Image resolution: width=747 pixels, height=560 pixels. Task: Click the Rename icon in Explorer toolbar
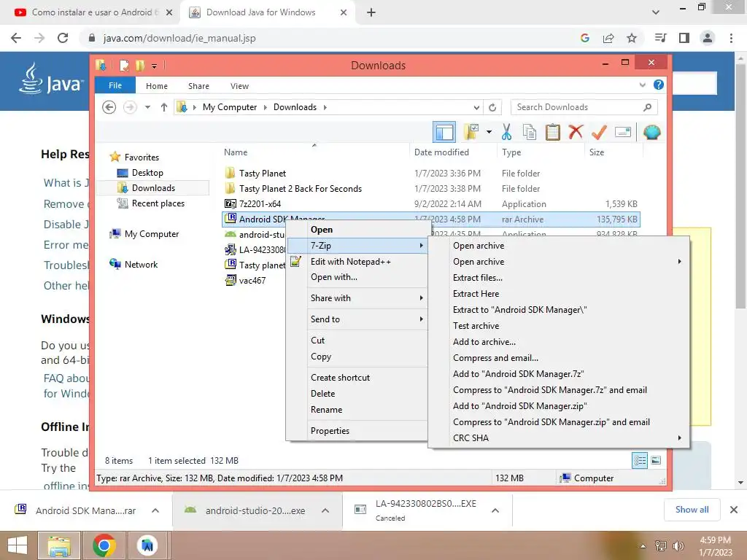click(623, 132)
